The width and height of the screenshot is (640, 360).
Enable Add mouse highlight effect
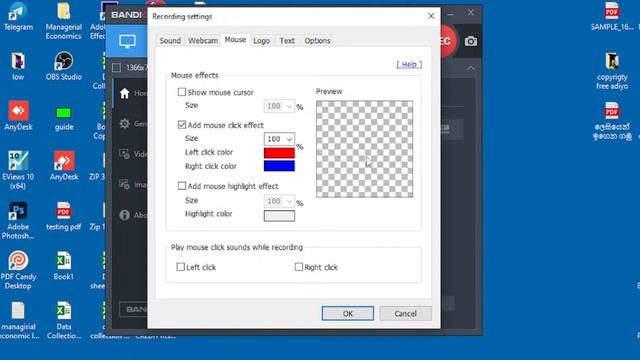(x=182, y=186)
